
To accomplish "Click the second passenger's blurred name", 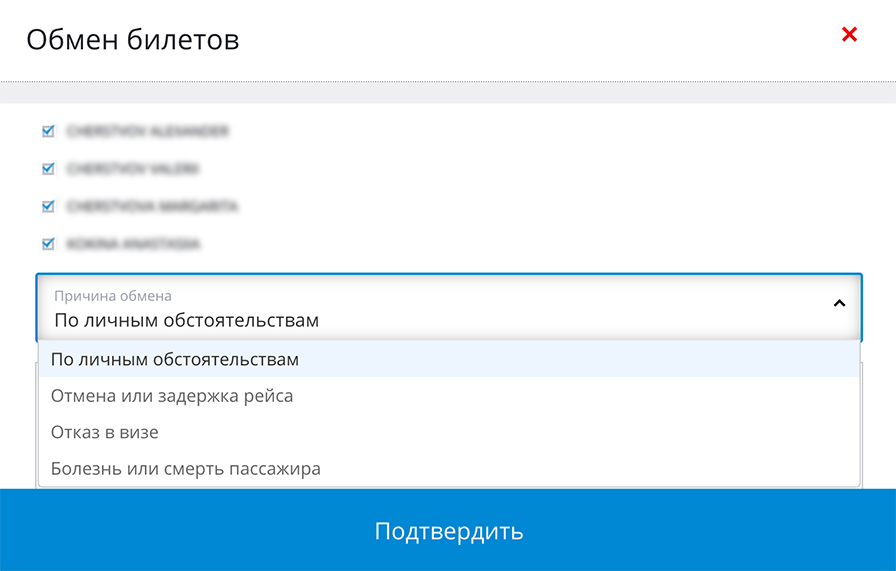I will [x=133, y=169].
